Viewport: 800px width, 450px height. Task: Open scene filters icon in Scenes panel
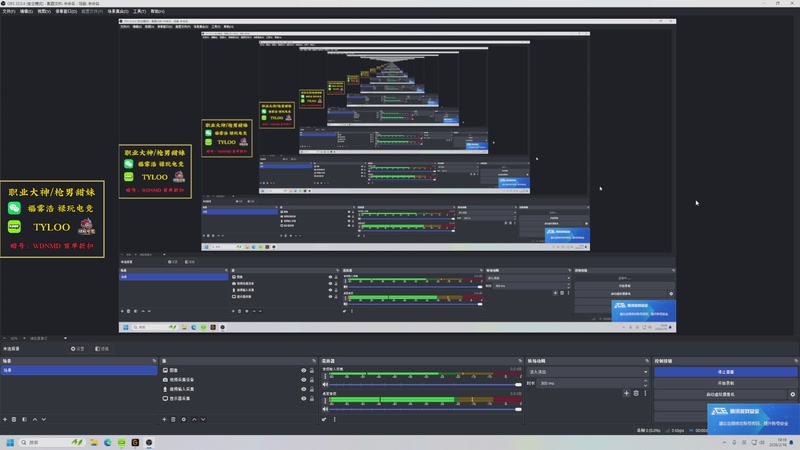click(x=24, y=419)
